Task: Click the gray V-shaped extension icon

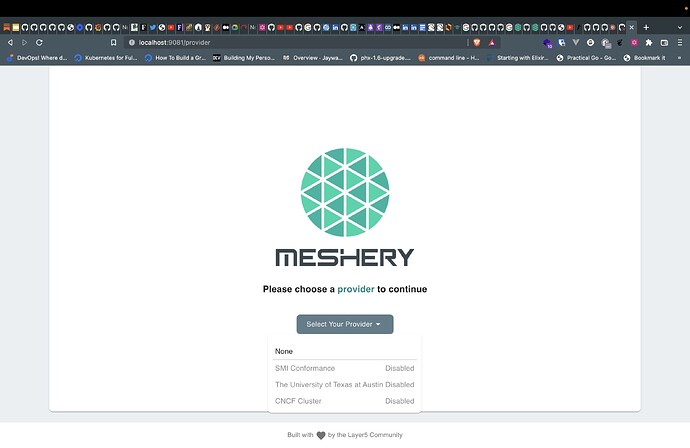Action: click(x=576, y=42)
